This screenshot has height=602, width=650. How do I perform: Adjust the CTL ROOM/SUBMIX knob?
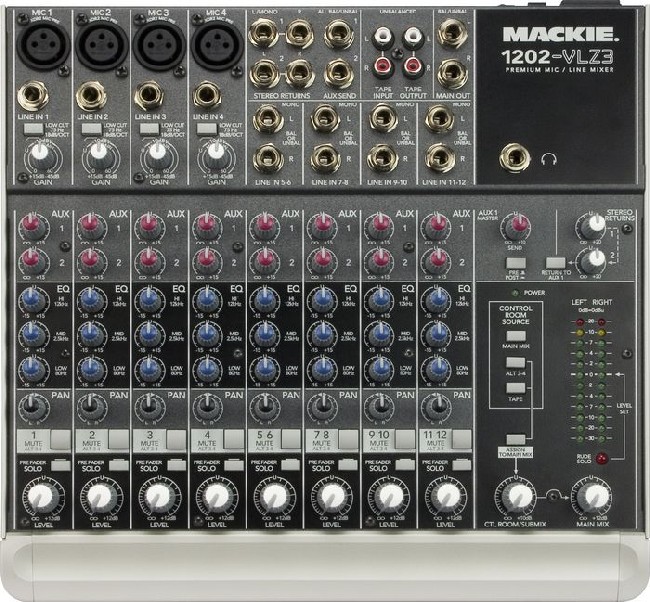(515, 496)
